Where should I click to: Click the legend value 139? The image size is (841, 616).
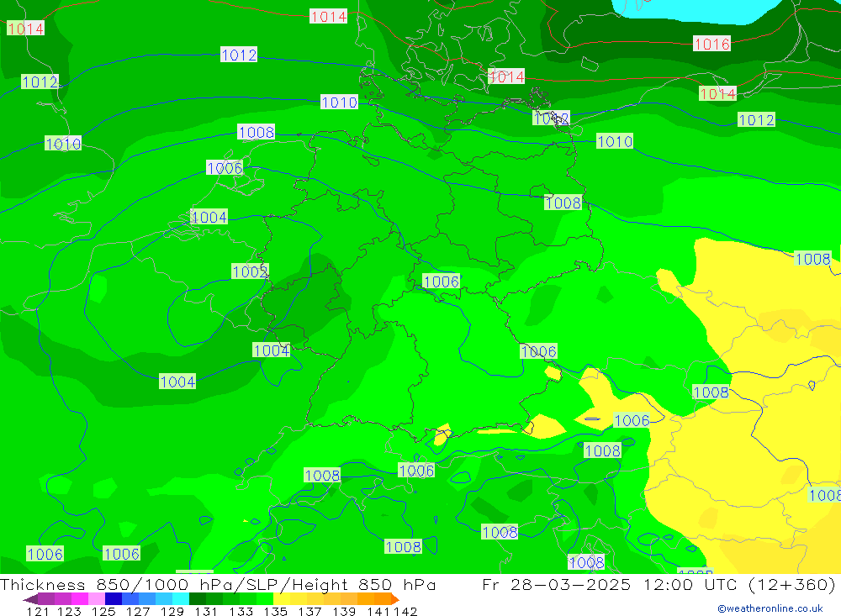tap(344, 611)
